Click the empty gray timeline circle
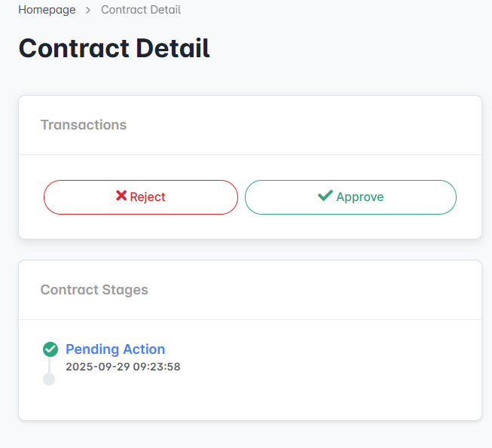Image resolution: width=492 pixels, height=448 pixels. (x=49, y=379)
